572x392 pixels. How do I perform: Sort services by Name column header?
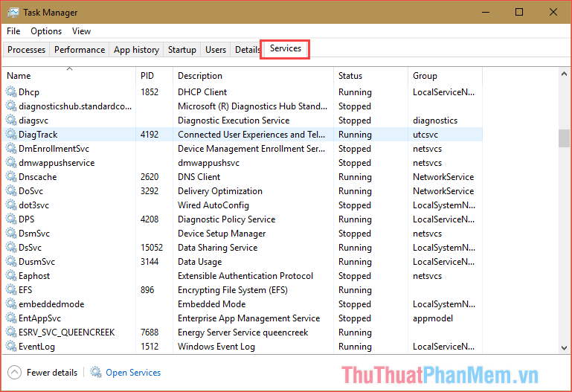69,75
